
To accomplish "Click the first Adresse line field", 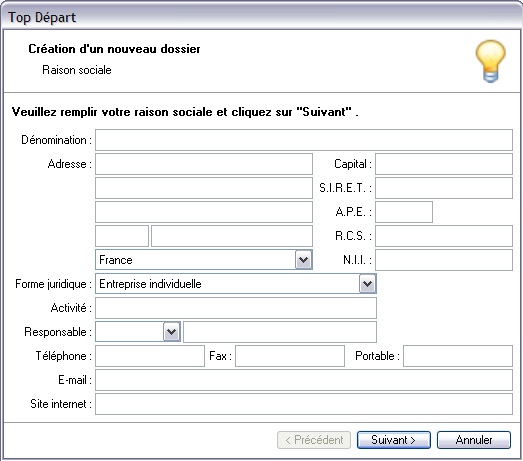I will tap(204, 164).
